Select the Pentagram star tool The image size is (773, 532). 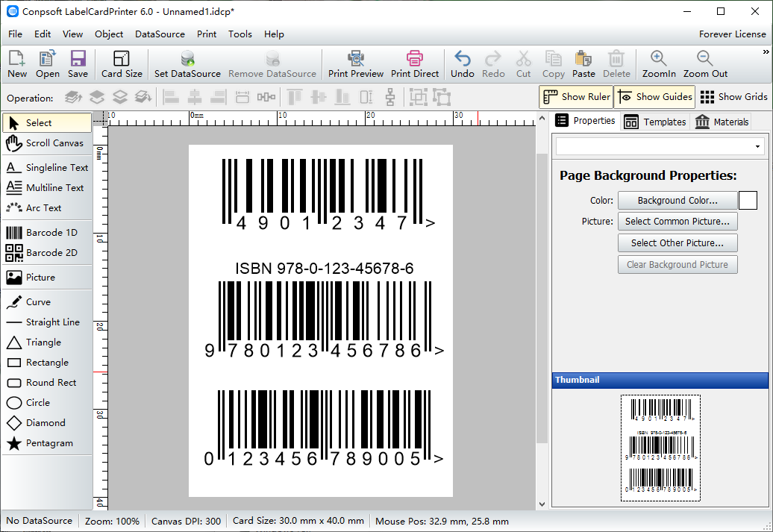47,443
